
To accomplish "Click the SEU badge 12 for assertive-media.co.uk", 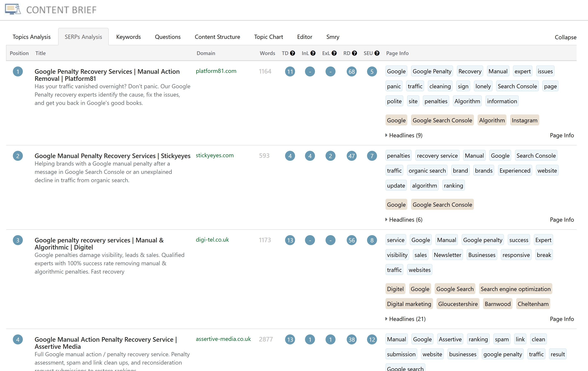I will 372,339.
